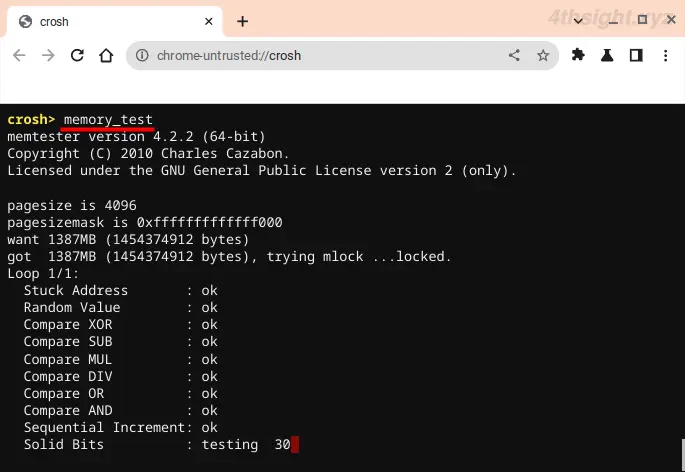This screenshot has width=685, height=472.
Task: Go back to the previous page
Action: click(19, 56)
